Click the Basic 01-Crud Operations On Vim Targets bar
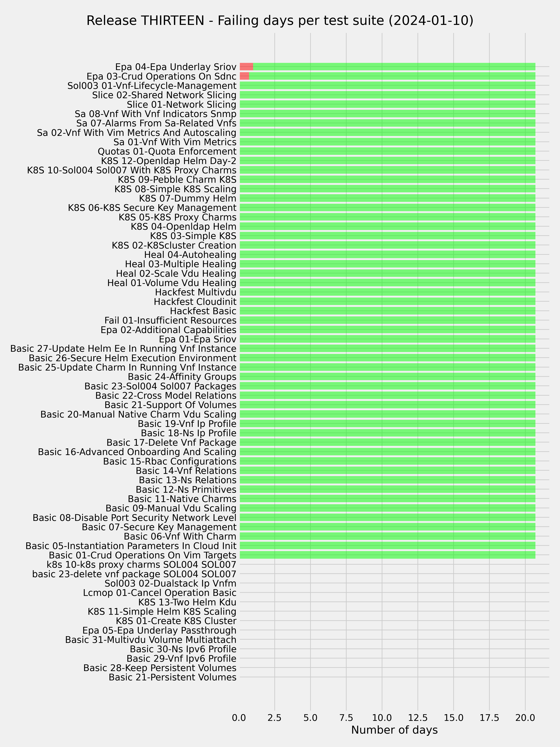 (387, 555)
